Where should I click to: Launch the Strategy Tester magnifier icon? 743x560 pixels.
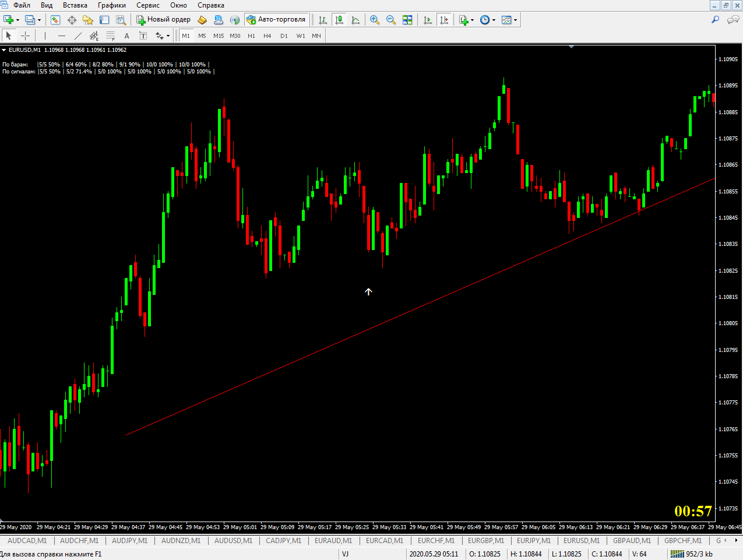(x=121, y=20)
